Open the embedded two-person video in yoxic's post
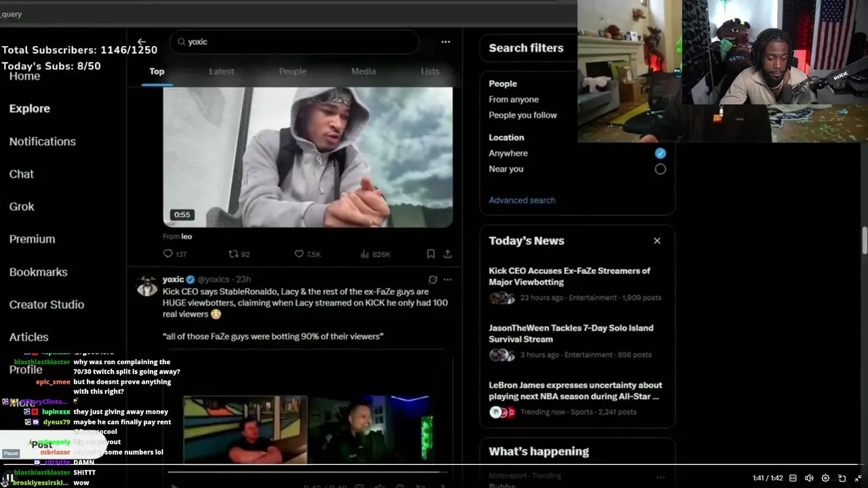Viewport: 868px width, 488px height. [308, 407]
